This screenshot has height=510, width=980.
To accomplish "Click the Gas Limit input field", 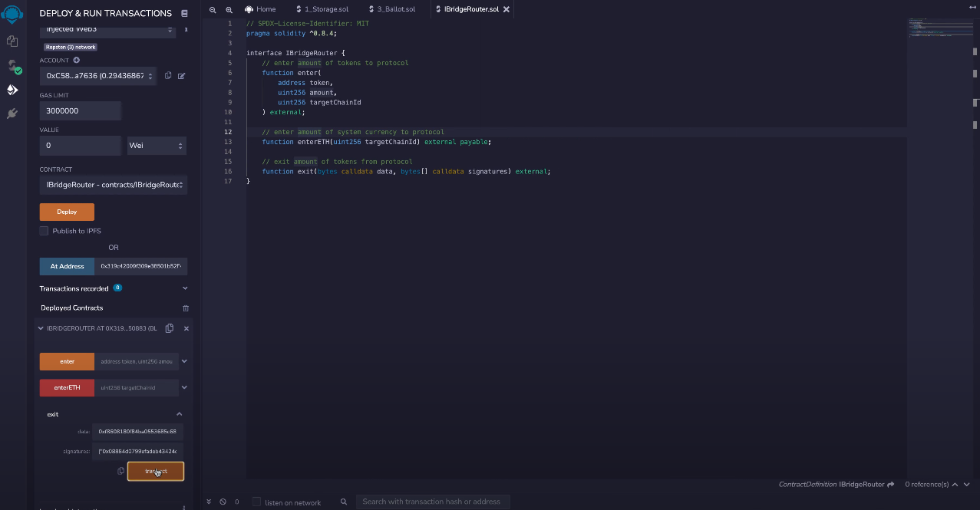I will (81, 110).
